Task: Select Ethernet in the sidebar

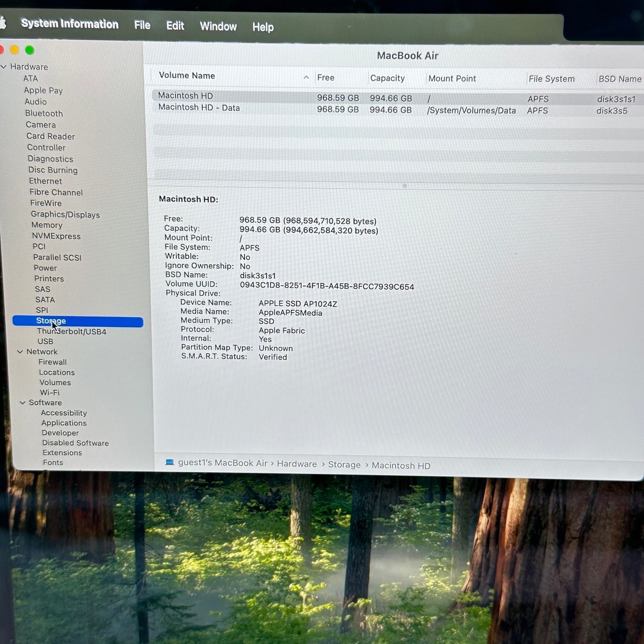Action: tap(45, 181)
